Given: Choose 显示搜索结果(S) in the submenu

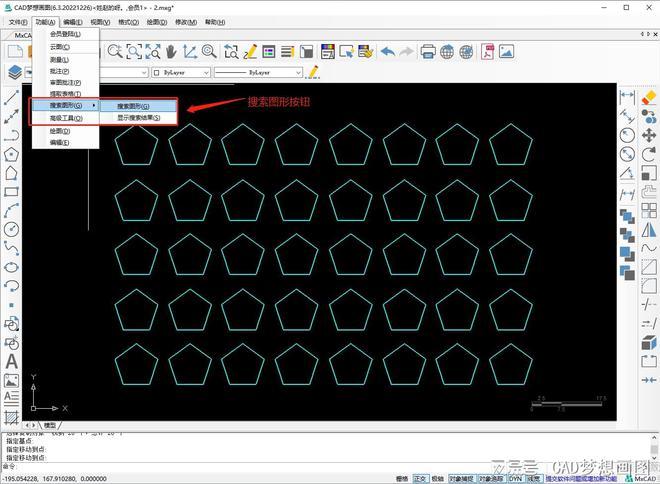Looking at the screenshot, I should point(138,118).
